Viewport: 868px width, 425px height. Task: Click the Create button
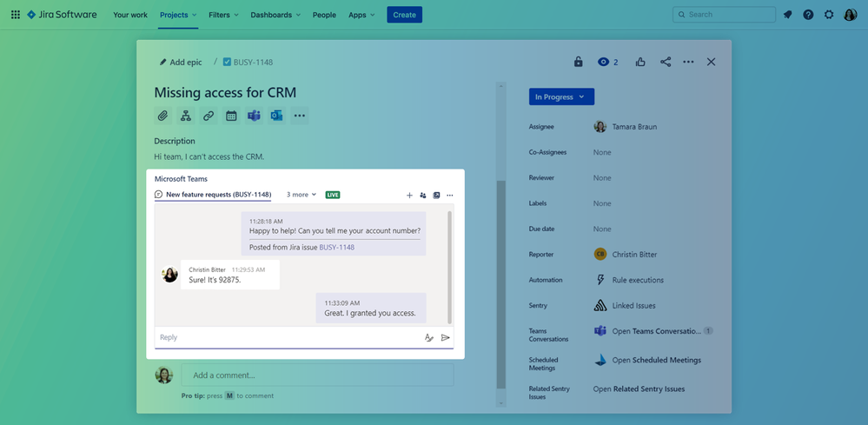404,15
